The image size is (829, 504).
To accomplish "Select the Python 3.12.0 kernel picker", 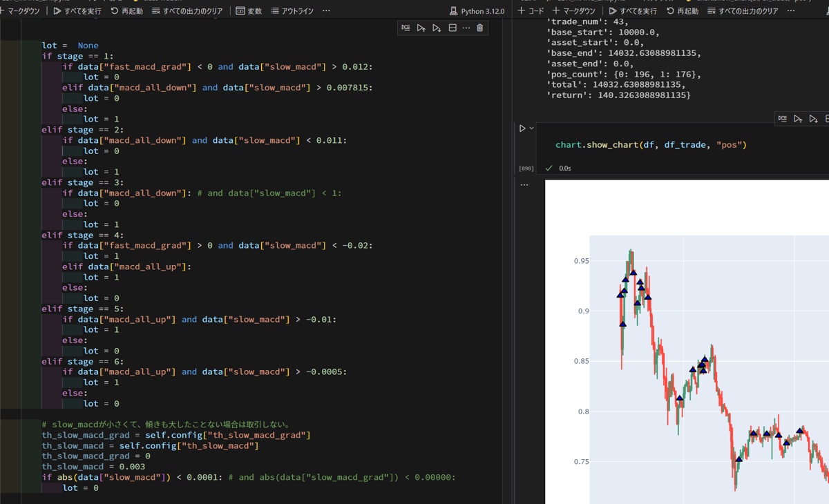I will (x=477, y=11).
